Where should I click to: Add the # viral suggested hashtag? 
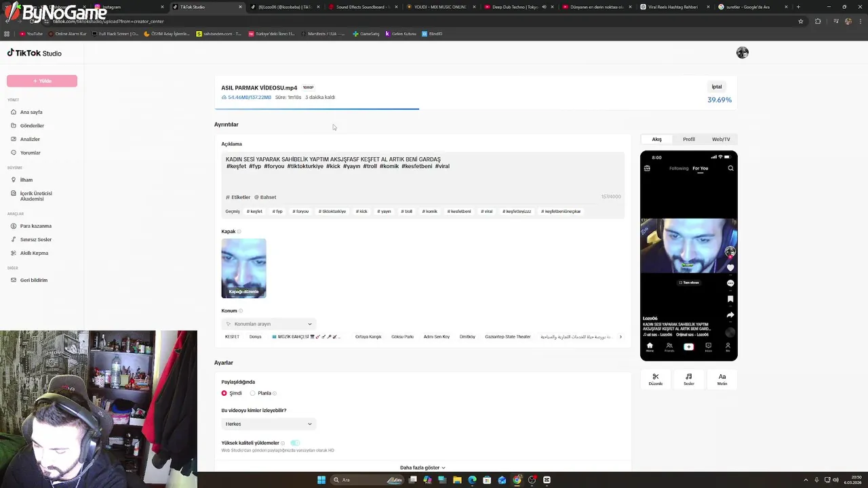click(487, 211)
